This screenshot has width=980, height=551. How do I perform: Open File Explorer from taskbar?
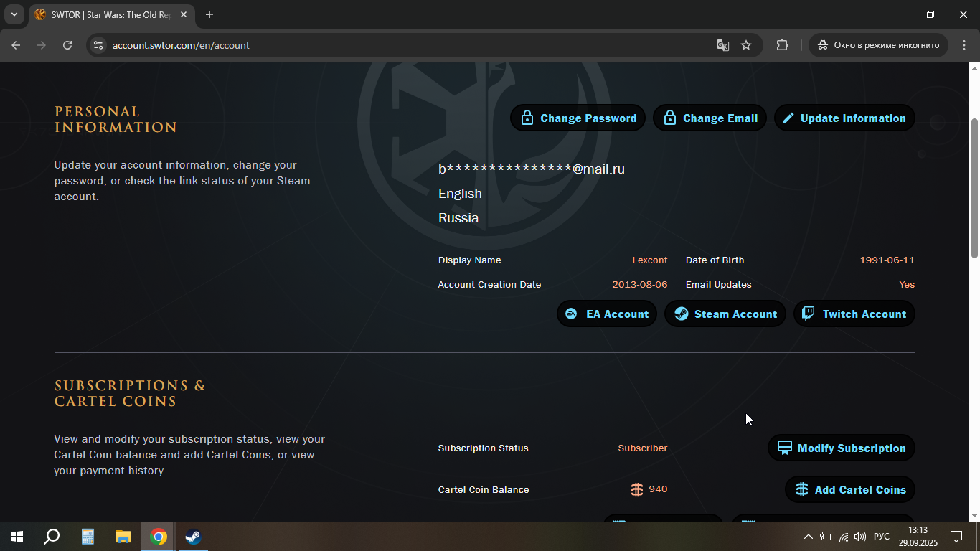(123, 537)
